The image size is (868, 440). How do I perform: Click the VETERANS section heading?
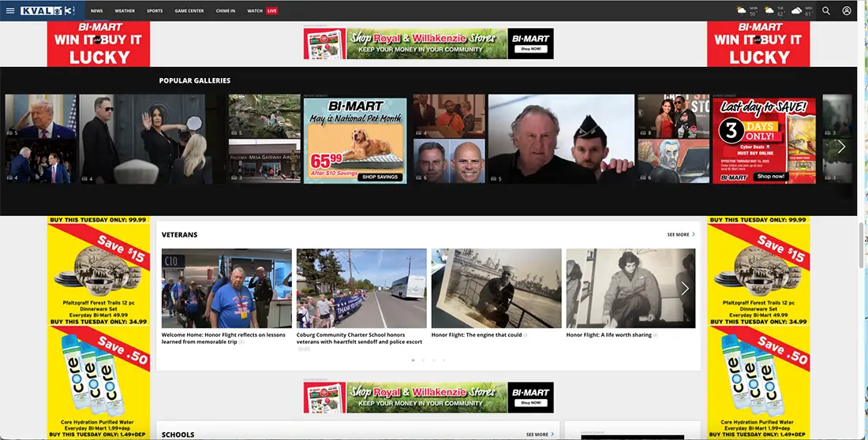tap(179, 235)
